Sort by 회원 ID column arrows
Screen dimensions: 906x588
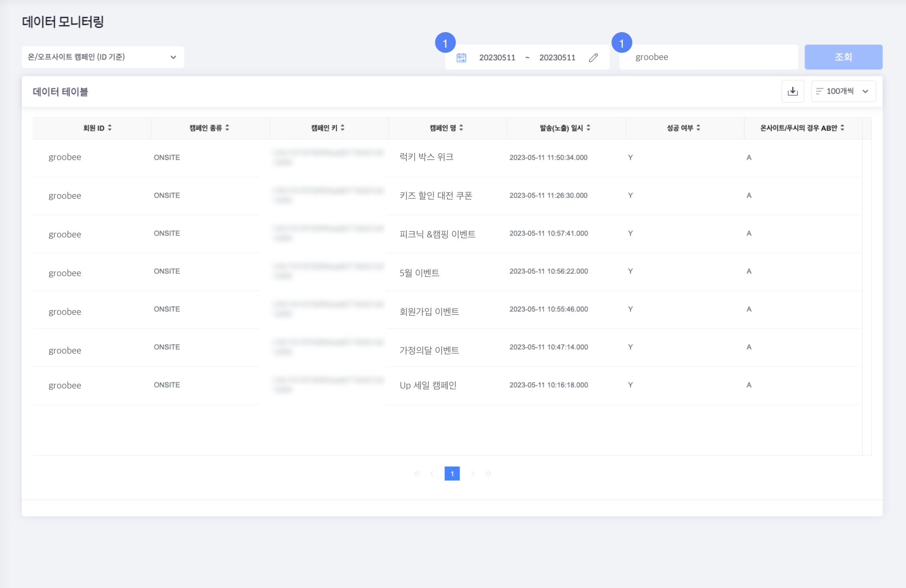[x=109, y=128]
